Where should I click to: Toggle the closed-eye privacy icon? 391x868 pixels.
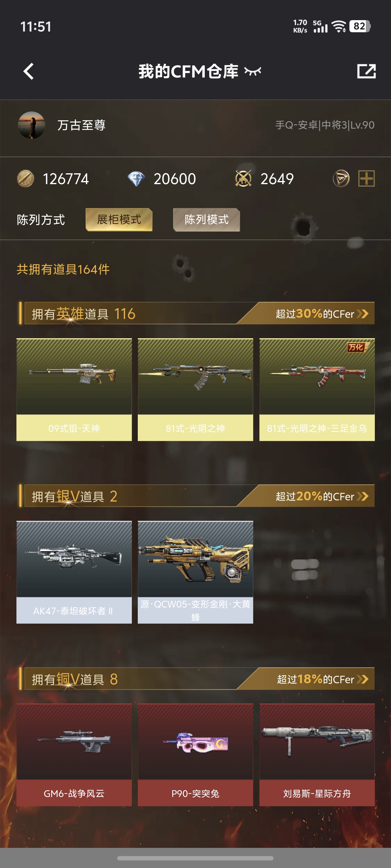(253, 71)
